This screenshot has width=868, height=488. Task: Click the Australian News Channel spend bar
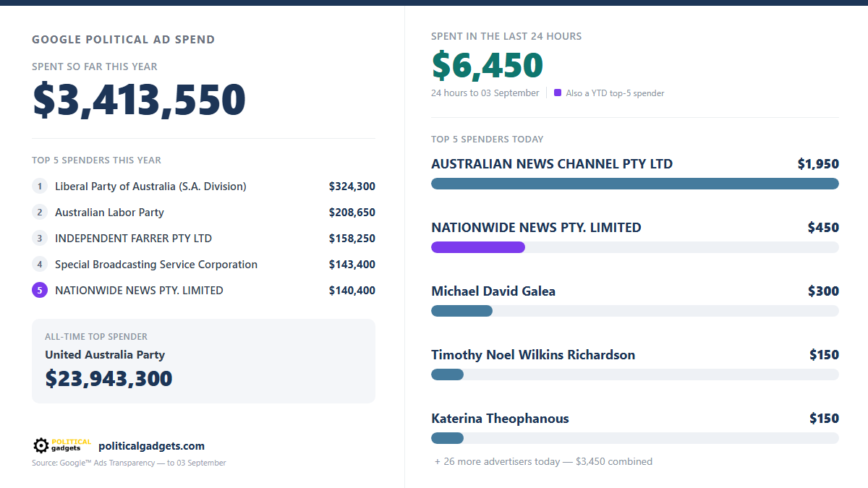(x=635, y=184)
